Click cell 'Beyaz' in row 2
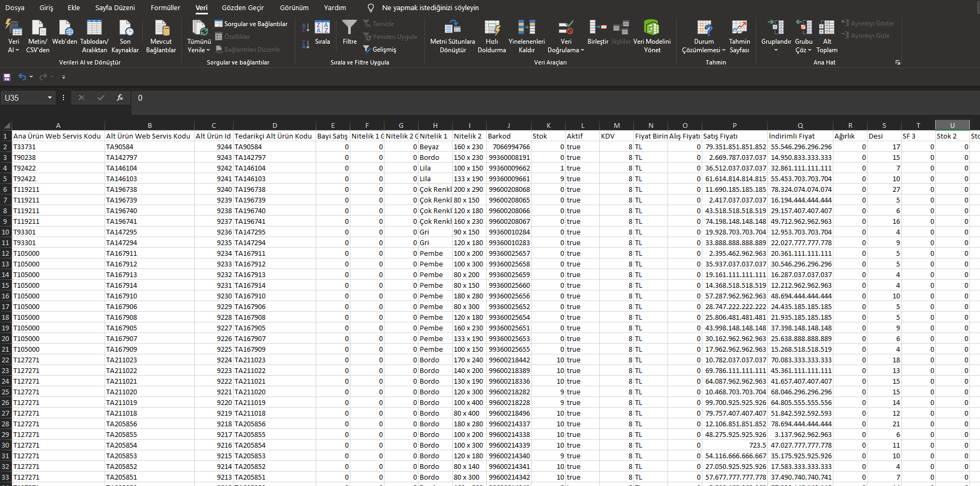 pyautogui.click(x=435, y=147)
